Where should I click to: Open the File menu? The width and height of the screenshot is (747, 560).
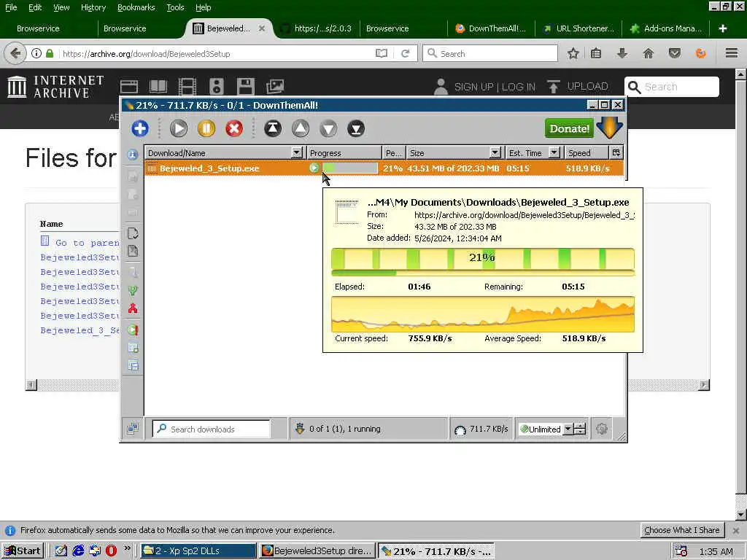pyautogui.click(x=11, y=7)
